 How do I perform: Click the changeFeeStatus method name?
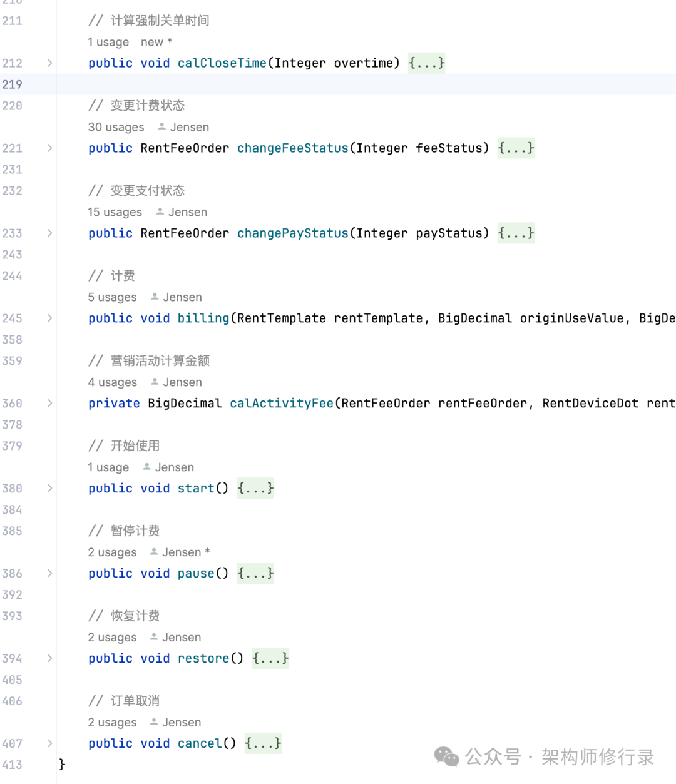pos(293,148)
